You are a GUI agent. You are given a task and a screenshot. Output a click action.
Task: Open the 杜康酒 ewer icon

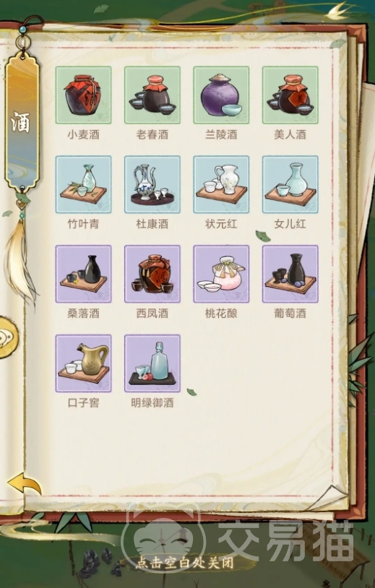click(152, 184)
